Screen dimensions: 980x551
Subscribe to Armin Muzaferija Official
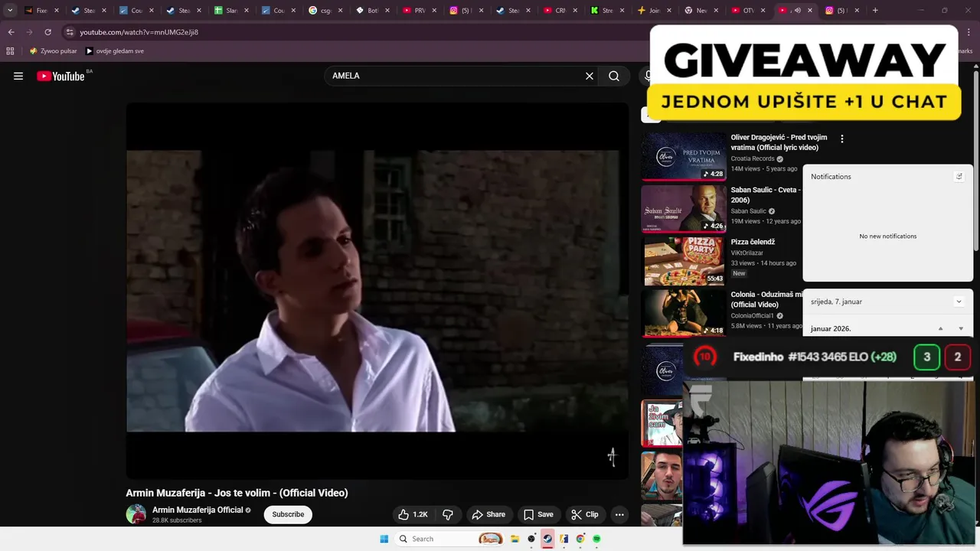click(x=288, y=514)
